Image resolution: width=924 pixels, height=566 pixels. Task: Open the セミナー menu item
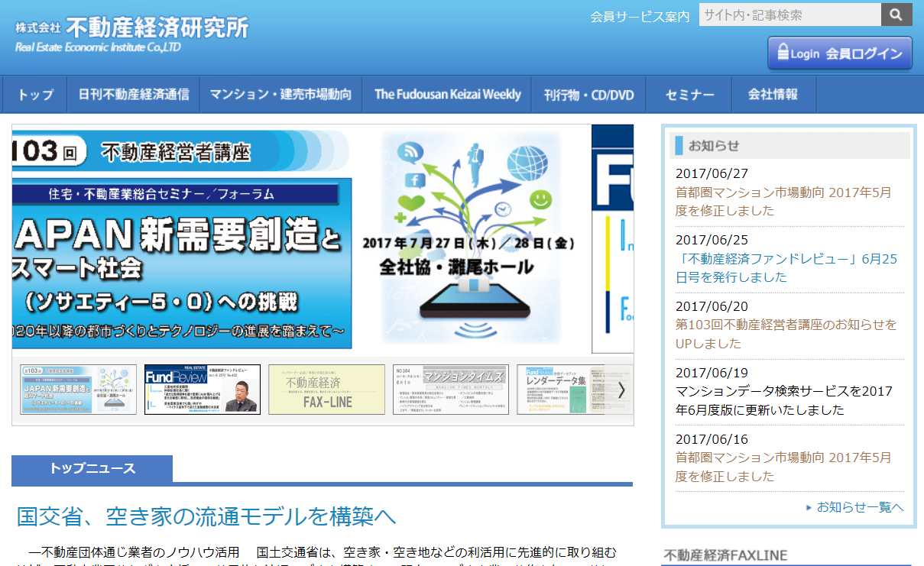[x=689, y=94]
